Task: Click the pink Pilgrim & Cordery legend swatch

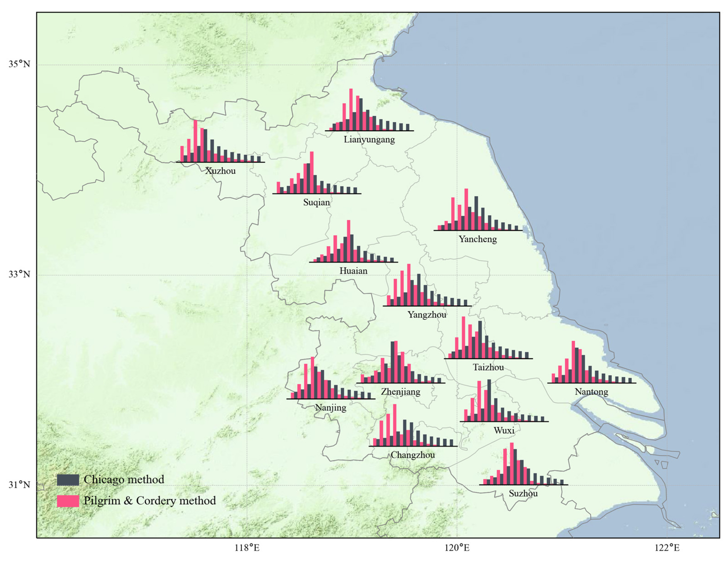Action: tap(68, 501)
